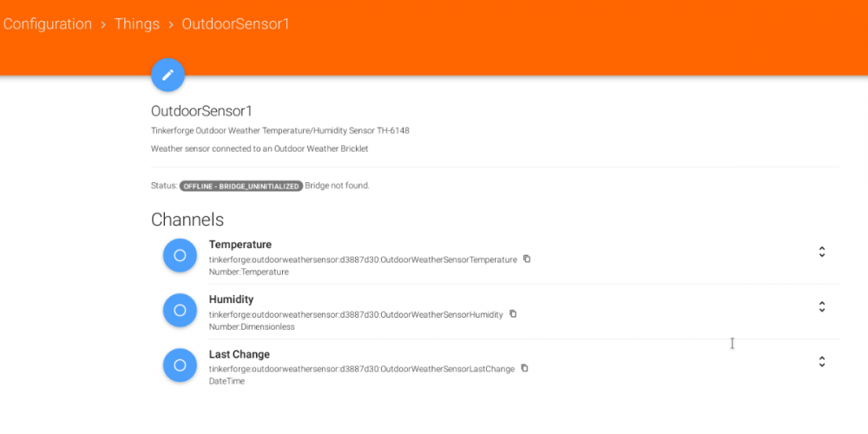Copy the Humidity channel UID
Screen dimensions: 868x434
[x=513, y=313]
